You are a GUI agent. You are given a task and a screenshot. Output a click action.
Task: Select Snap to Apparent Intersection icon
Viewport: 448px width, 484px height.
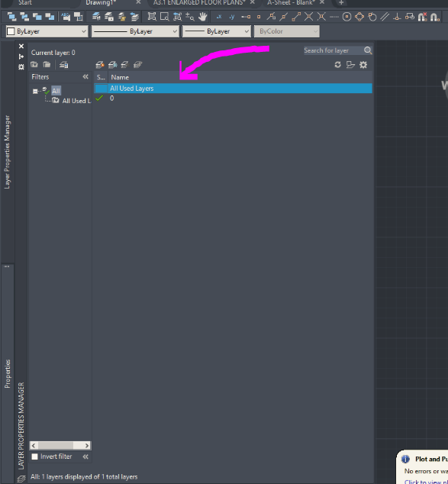pyautogui.click(x=321, y=17)
